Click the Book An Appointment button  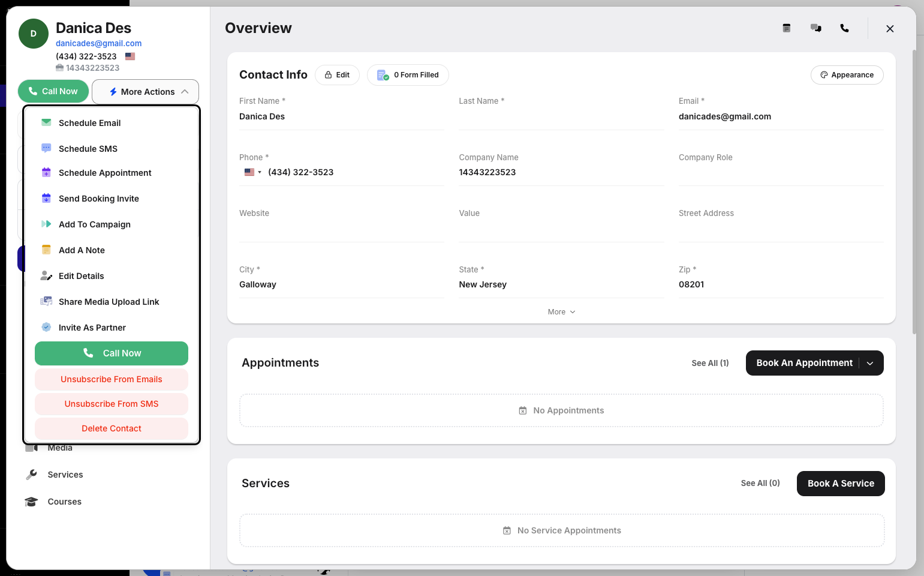click(805, 363)
